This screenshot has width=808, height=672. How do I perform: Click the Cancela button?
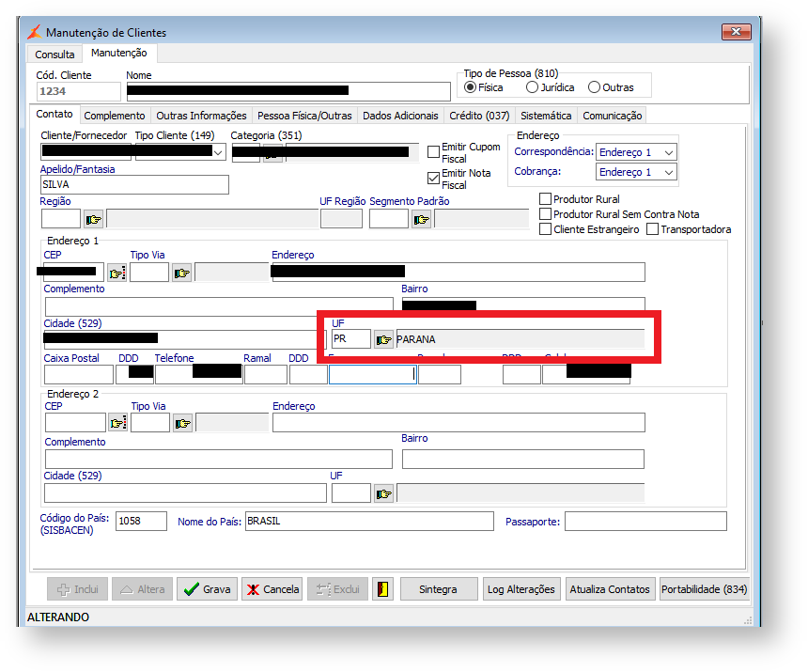[272, 589]
